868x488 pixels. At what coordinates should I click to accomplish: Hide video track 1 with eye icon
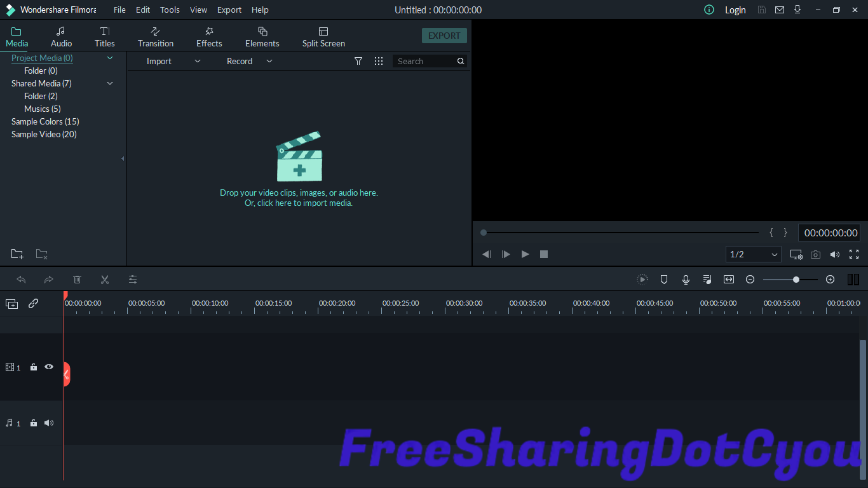[49, 367]
